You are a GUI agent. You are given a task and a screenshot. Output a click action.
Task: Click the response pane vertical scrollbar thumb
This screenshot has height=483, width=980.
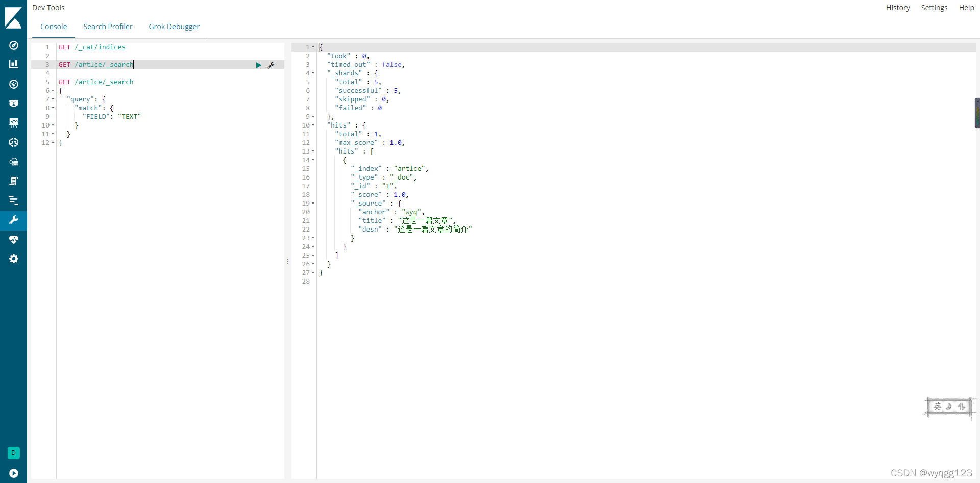tap(977, 113)
